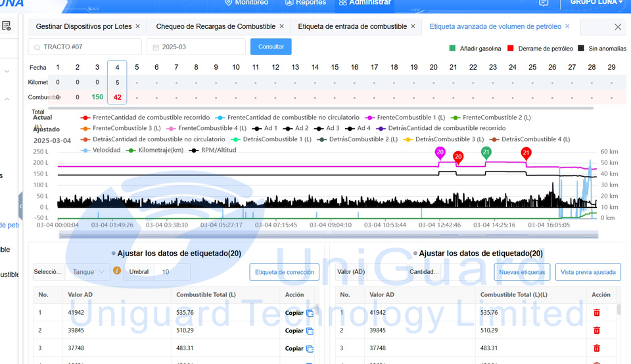Screen dimensions: 631x364
Task: Toggle the Ad 4 legend series
Action: click(x=358, y=128)
